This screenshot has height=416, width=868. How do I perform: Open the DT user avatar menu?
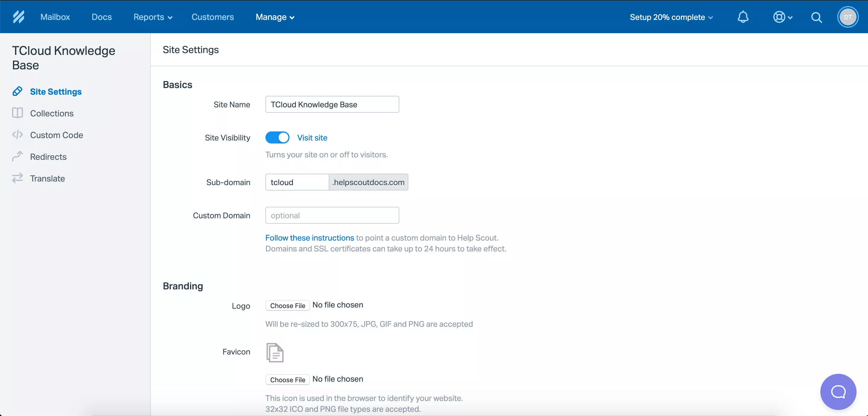847,17
